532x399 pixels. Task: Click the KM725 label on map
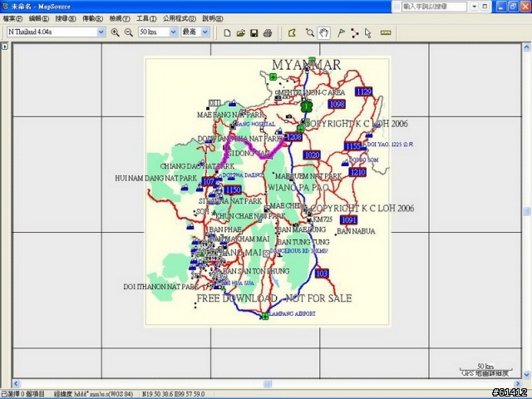(323, 219)
